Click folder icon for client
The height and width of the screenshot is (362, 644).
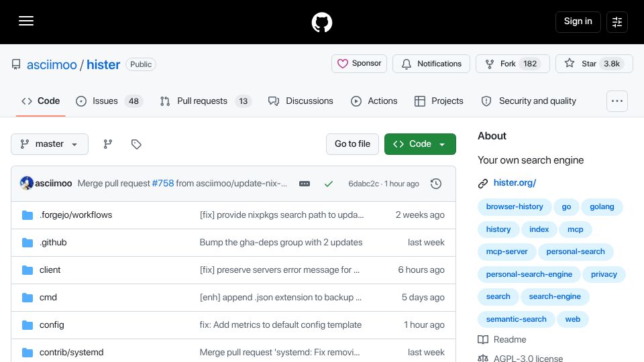click(x=28, y=270)
